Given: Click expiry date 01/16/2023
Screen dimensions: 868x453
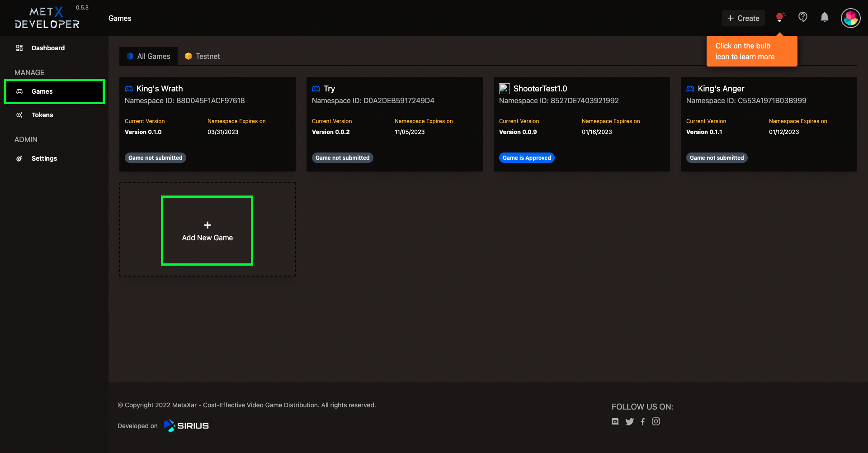Looking at the screenshot, I should pos(597,132).
